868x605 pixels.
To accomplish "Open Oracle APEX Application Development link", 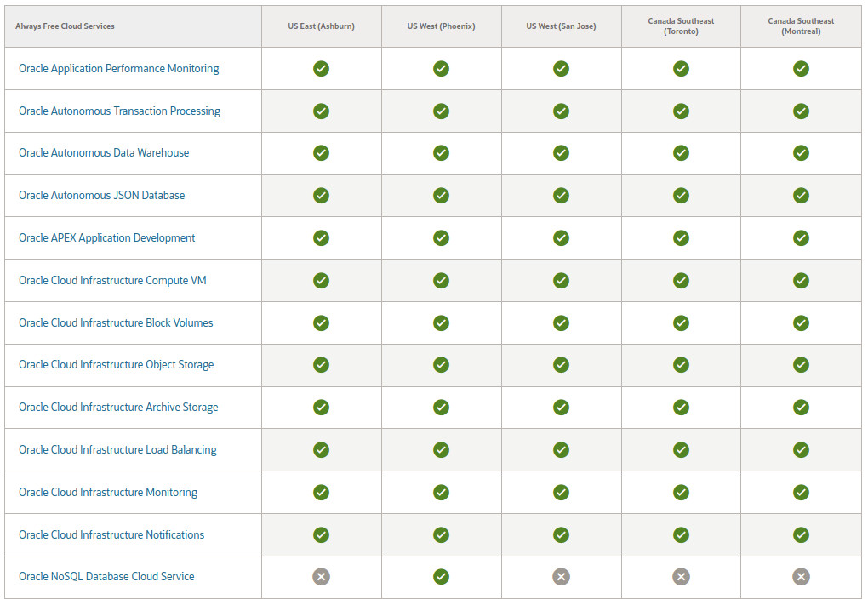I will pos(107,238).
